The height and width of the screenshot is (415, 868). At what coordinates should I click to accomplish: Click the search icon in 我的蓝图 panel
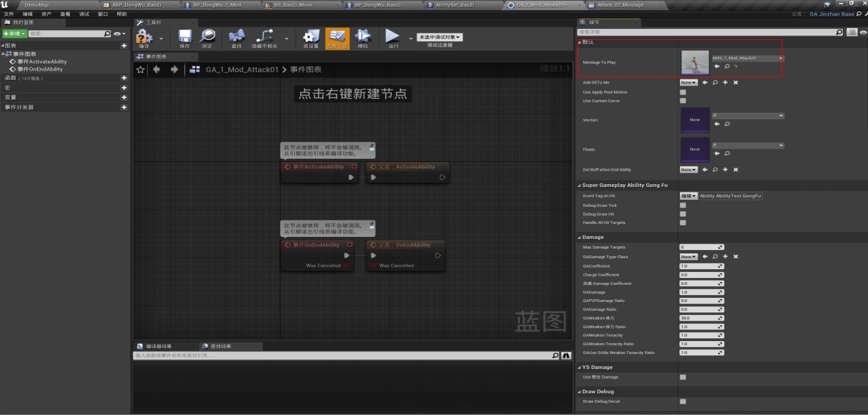pyautogui.click(x=107, y=33)
